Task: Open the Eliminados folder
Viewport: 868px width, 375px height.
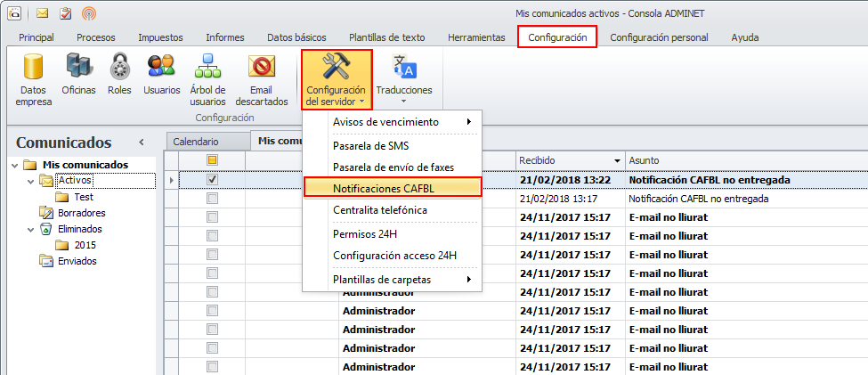Action: click(80, 229)
